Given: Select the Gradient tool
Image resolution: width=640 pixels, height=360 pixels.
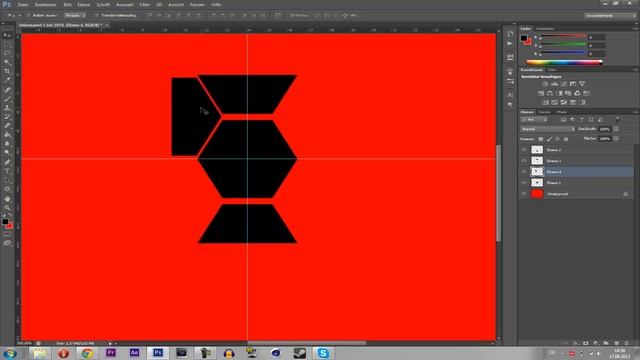Looking at the screenshot, I should point(7,135).
